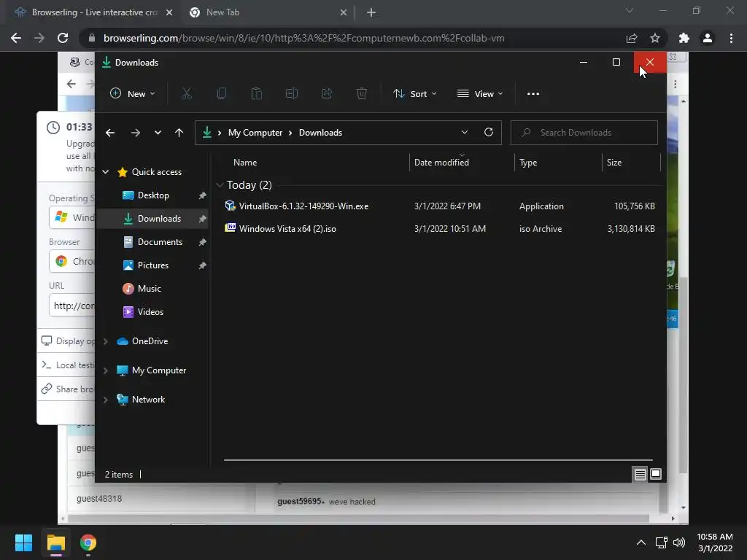Click the Copy icon in Explorer toolbar
Image resolution: width=747 pixels, height=560 pixels.
(222, 94)
